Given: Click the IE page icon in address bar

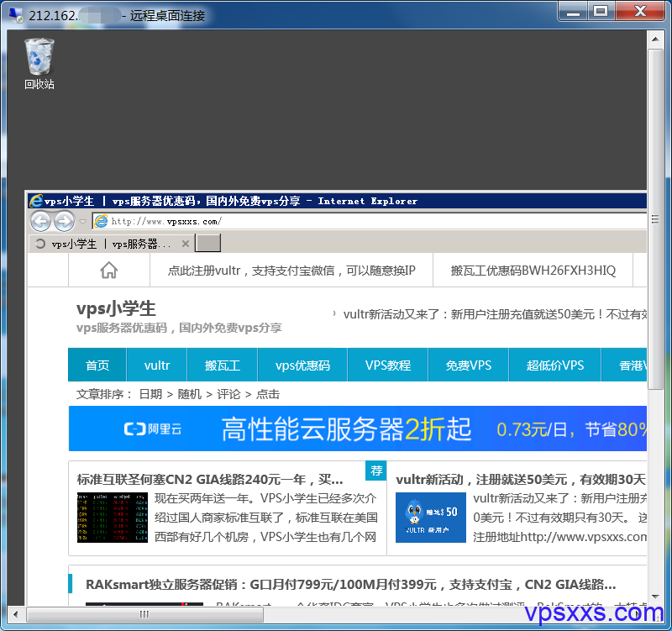Looking at the screenshot, I should point(101,221).
